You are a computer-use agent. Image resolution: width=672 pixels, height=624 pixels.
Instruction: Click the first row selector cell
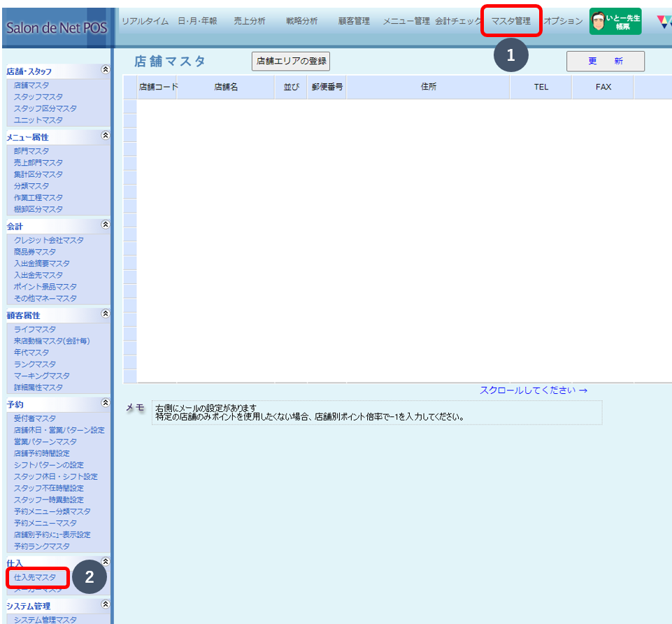130,106
